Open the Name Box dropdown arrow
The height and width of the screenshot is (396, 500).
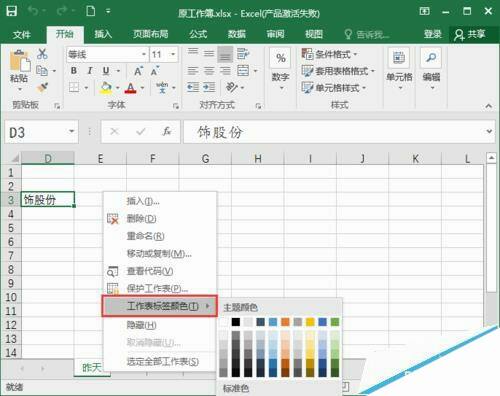point(71,131)
